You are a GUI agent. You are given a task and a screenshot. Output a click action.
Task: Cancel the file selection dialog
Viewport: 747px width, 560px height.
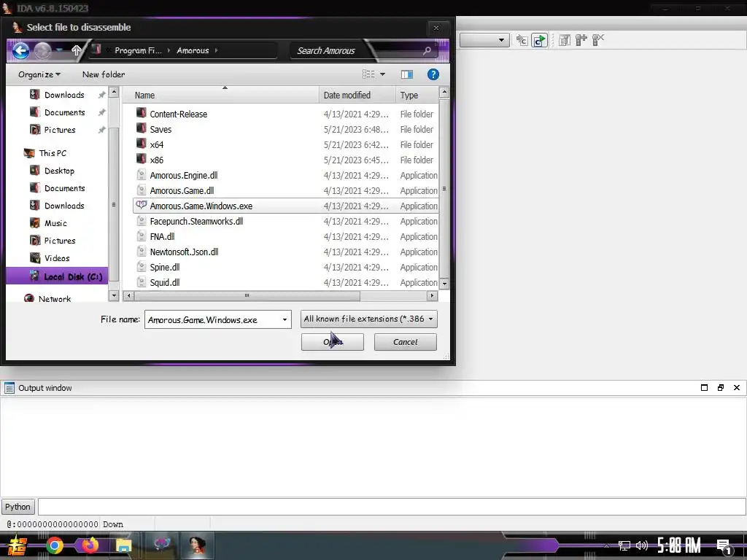pos(406,342)
